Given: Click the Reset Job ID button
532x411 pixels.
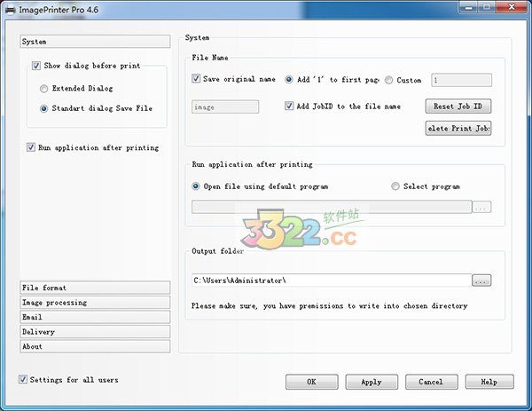Looking at the screenshot, I should click(458, 107).
